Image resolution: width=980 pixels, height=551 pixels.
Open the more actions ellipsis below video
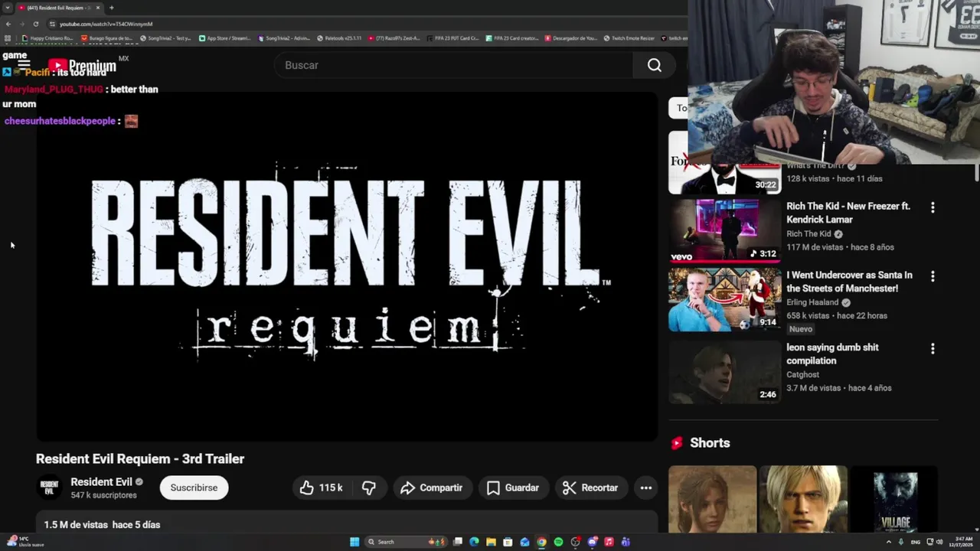tap(646, 487)
